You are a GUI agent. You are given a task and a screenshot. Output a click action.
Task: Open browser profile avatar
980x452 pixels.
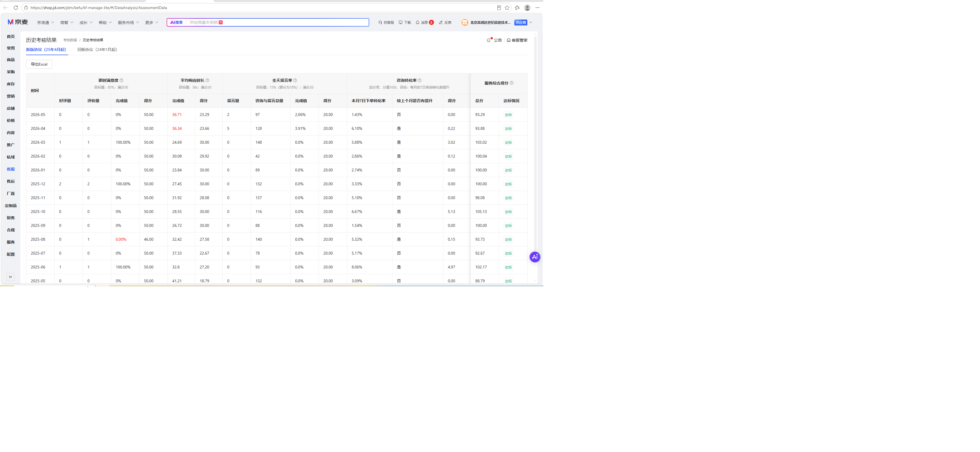coord(527,8)
